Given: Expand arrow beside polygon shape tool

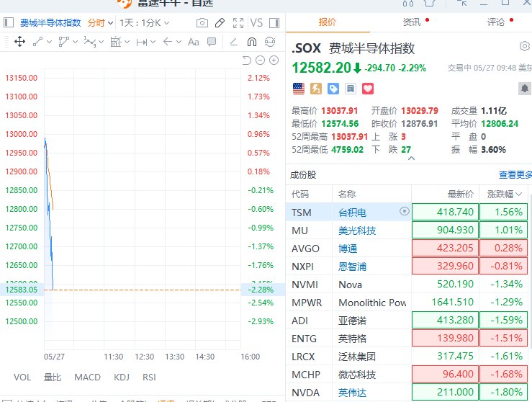Looking at the screenshot, I should click(x=76, y=42).
